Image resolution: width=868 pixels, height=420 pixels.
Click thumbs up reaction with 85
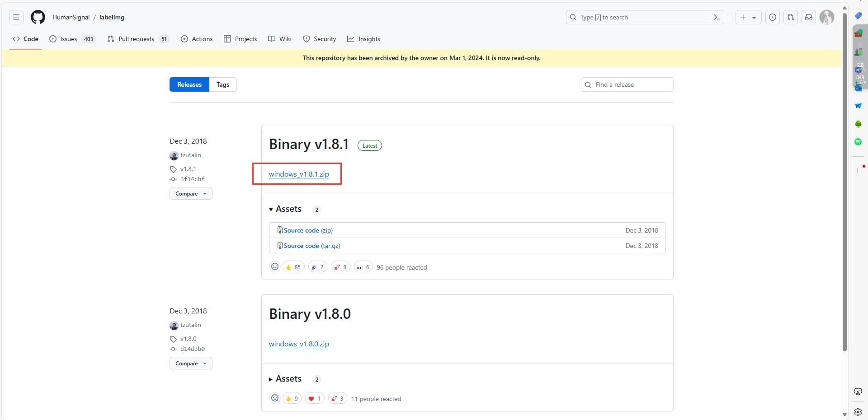[293, 267]
